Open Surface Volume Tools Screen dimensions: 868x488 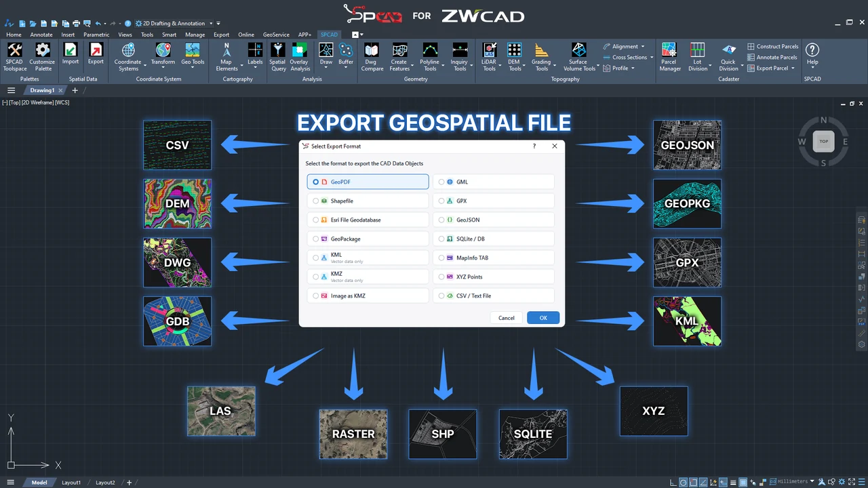coord(579,56)
